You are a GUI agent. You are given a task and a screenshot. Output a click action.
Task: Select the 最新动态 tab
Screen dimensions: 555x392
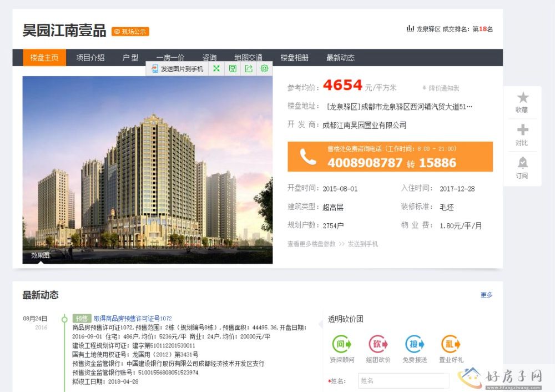point(340,58)
